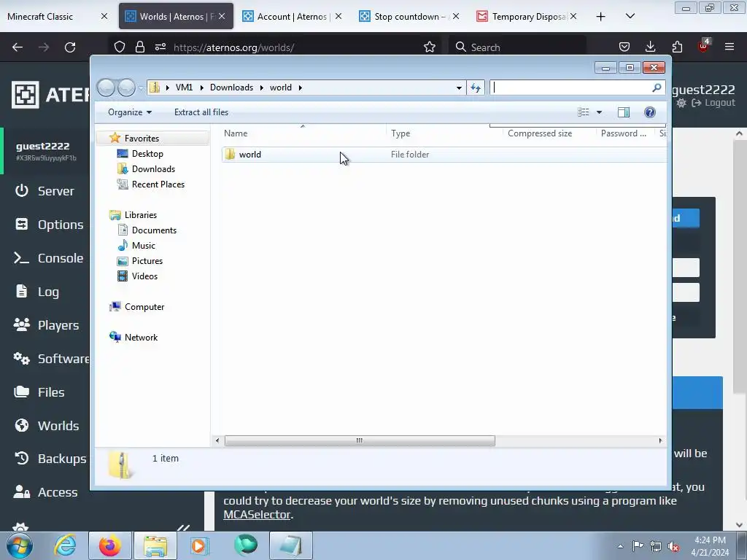Open recent pages dropdown beside nav buttons
Screen dimensions: 747x560
pyautogui.click(x=141, y=87)
